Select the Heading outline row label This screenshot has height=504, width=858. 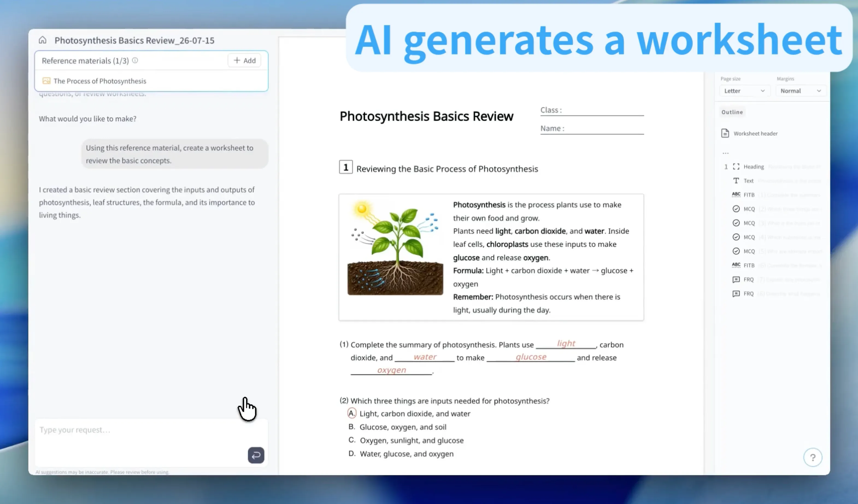(753, 167)
